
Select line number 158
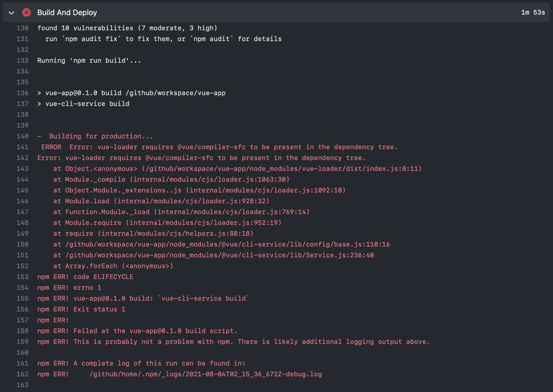click(22, 331)
